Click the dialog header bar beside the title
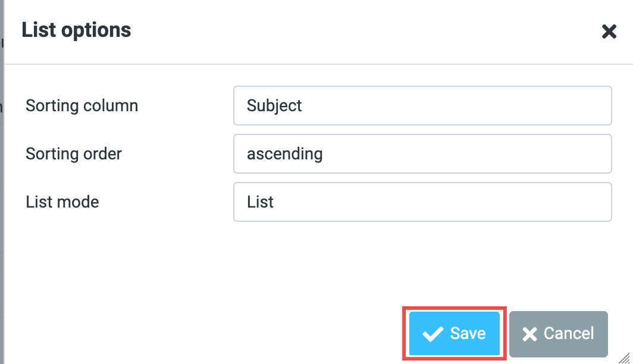 357,31
